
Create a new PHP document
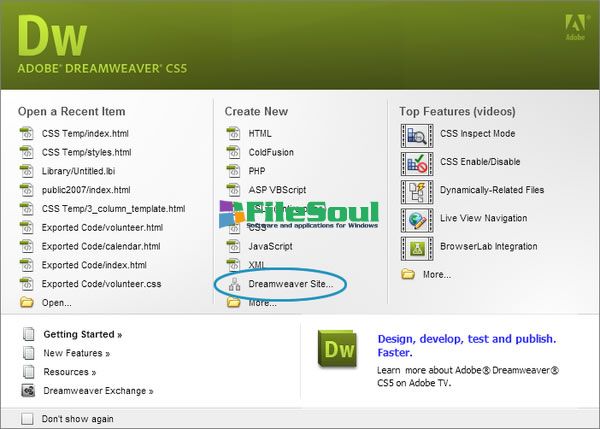click(x=258, y=171)
